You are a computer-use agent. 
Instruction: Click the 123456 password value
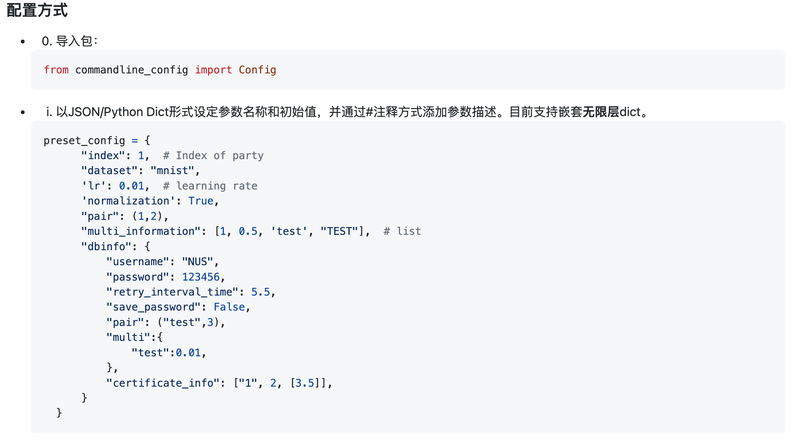click(201, 277)
